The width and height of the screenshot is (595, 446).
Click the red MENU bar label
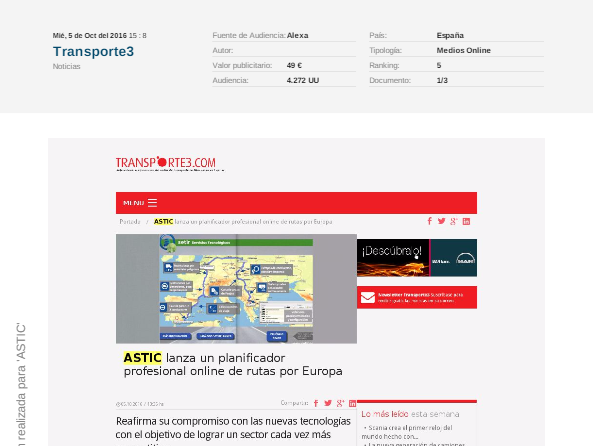point(134,203)
